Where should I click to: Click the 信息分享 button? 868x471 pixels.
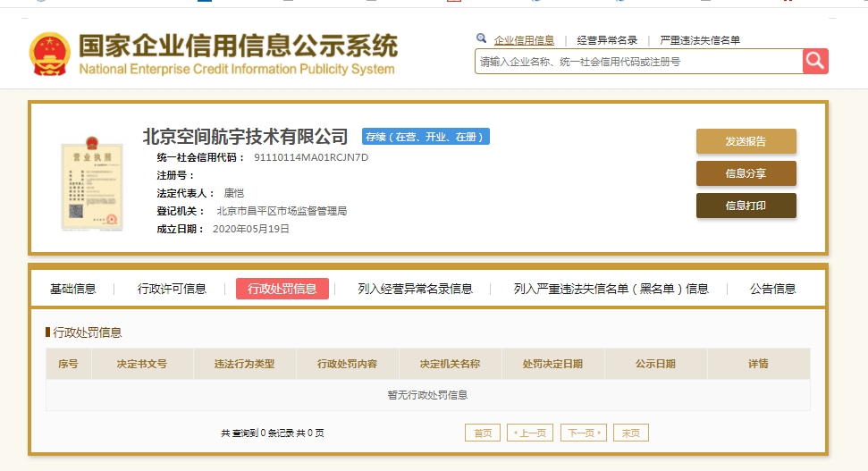coord(746,173)
